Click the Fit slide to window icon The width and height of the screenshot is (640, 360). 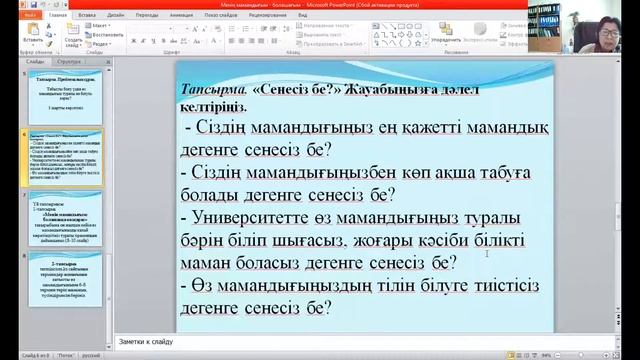pyautogui.click(x=616, y=356)
